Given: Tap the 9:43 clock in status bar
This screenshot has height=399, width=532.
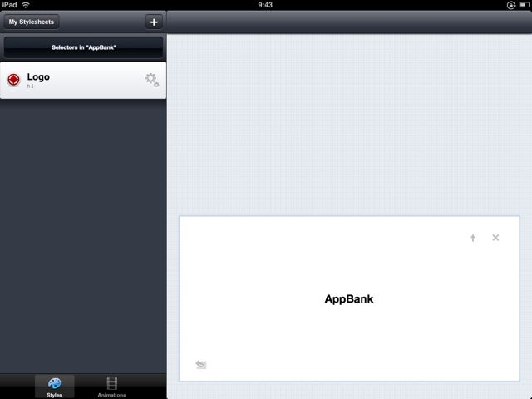Looking at the screenshot, I should point(265,5).
